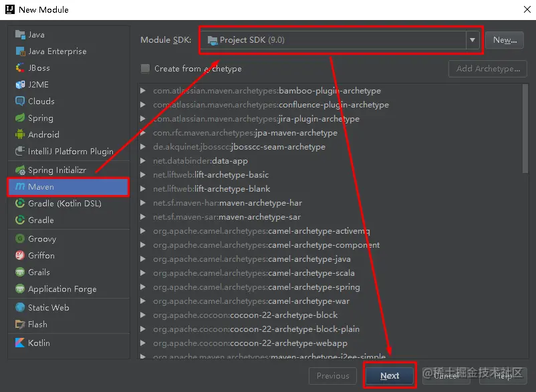
Task: Select Static Web module type label
Action: [49, 307]
